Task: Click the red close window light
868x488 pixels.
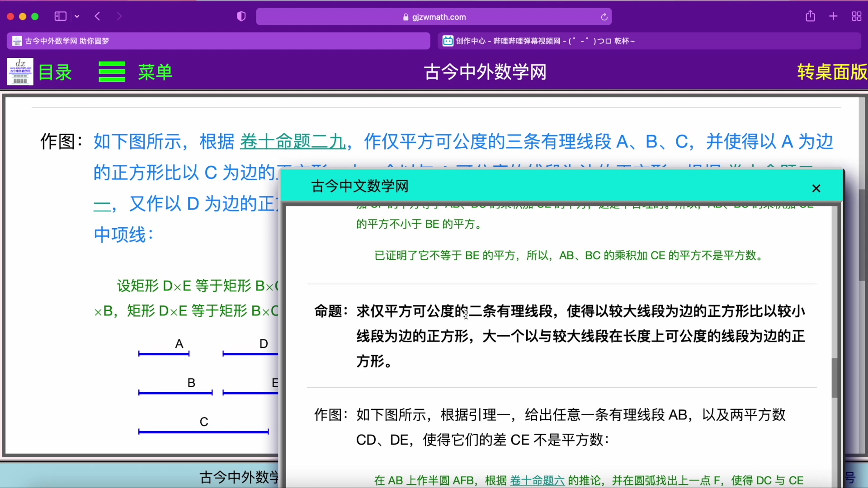Action: pyautogui.click(x=11, y=16)
